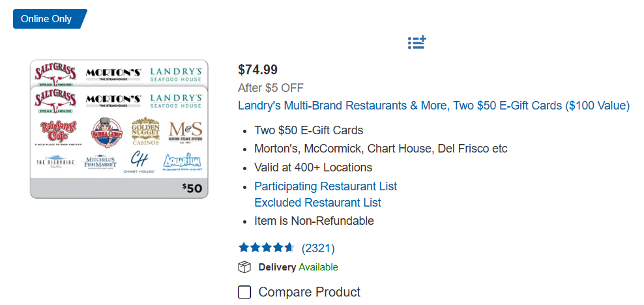Check the Compare Product checkbox
The image size is (644, 305).
(244, 292)
